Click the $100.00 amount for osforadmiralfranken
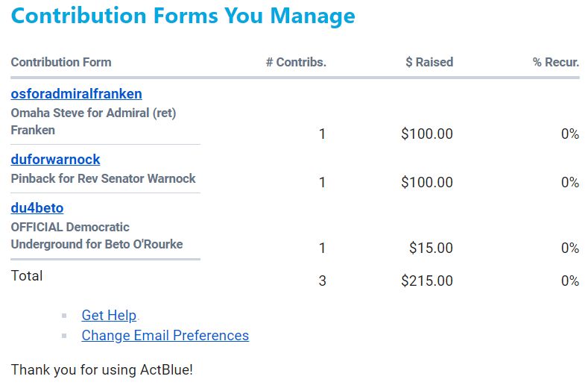 (x=427, y=134)
